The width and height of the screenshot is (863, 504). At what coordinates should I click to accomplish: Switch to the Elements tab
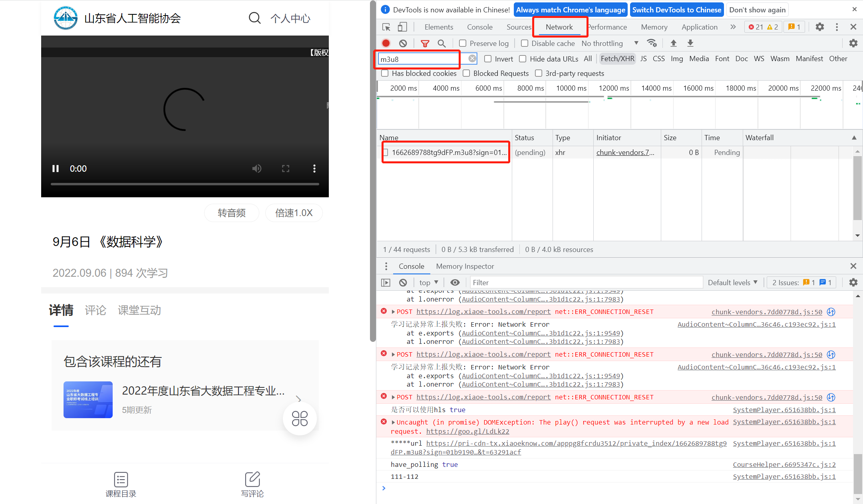click(x=439, y=27)
